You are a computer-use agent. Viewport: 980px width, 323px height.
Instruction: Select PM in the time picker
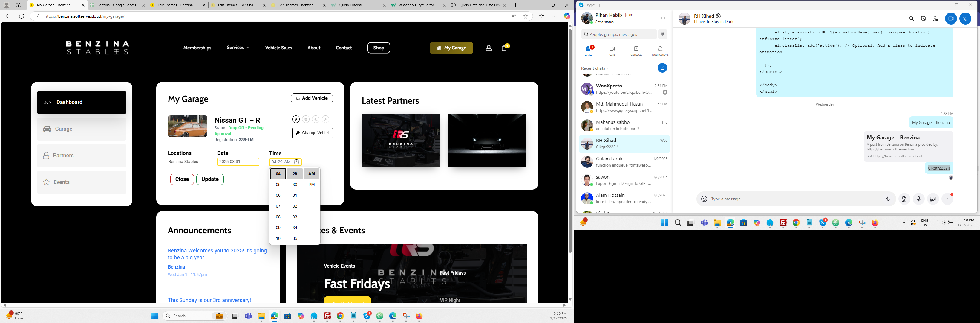tap(311, 185)
